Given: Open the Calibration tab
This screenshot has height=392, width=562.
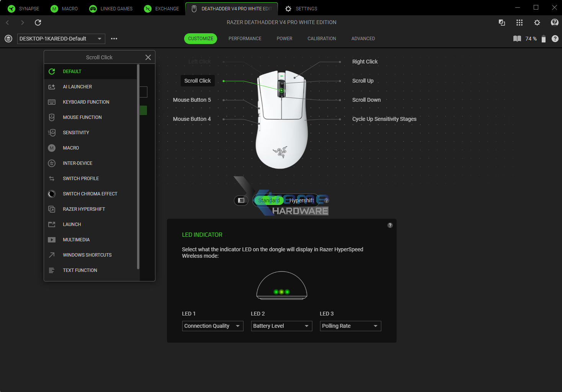Looking at the screenshot, I should tap(322, 39).
